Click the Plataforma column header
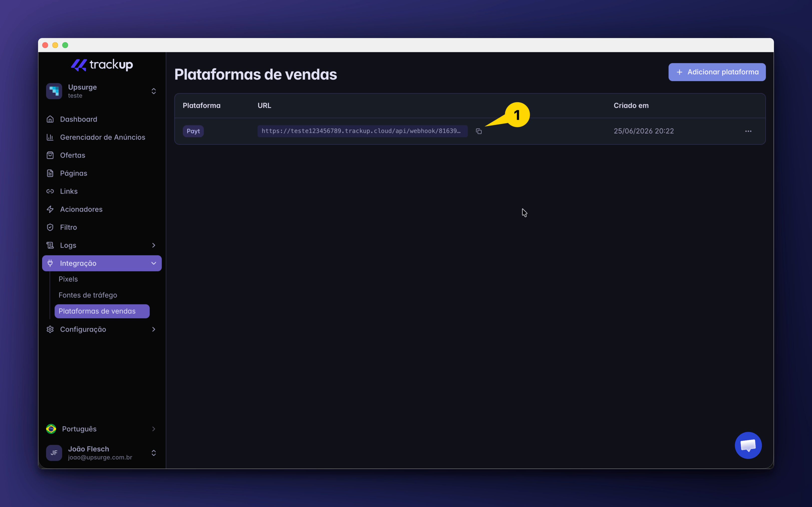The height and width of the screenshot is (507, 812). 202,105
